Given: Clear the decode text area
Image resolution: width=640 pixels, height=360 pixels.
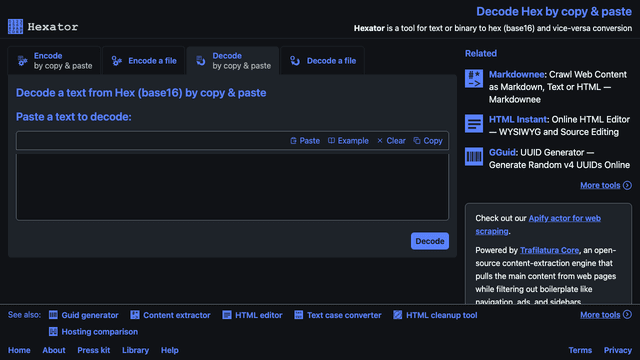Looking at the screenshot, I should pos(391,141).
